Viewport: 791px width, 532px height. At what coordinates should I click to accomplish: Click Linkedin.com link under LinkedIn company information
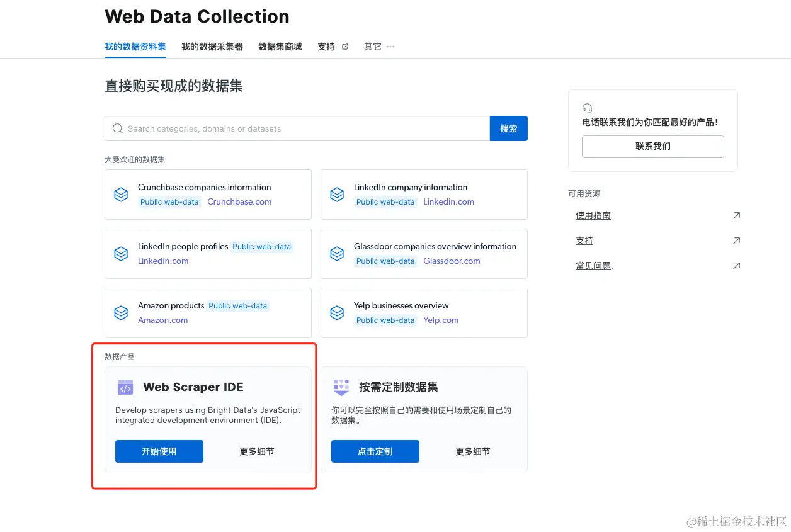click(448, 202)
